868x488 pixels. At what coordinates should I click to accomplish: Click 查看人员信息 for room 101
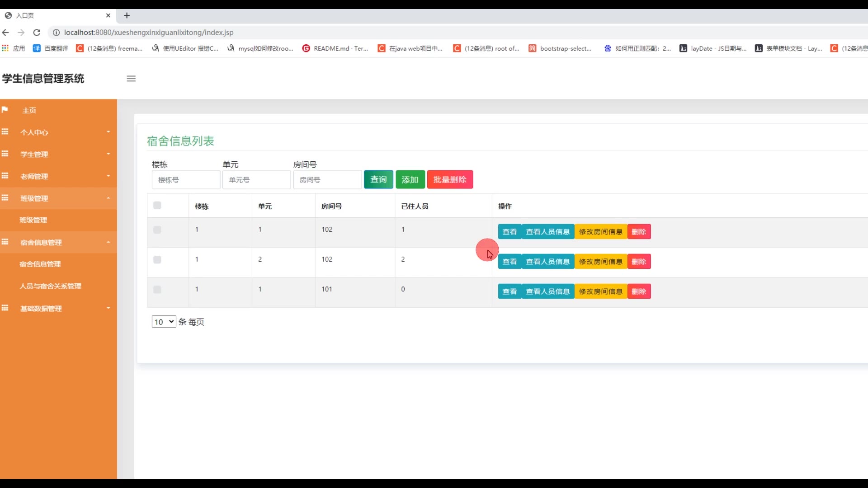pyautogui.click(x=547, y=291)
